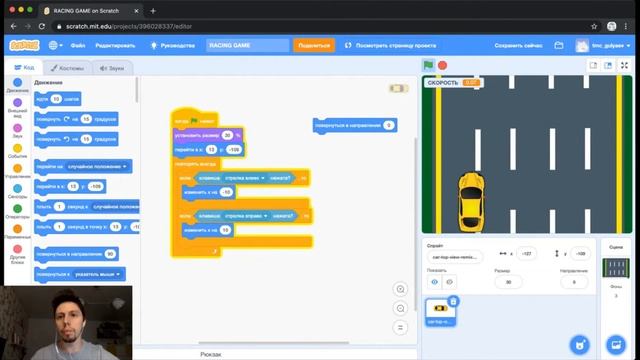Open 'стрелка влево' key dropdown in script
This screenshot has height=360, width=640.
coord(245,178)
